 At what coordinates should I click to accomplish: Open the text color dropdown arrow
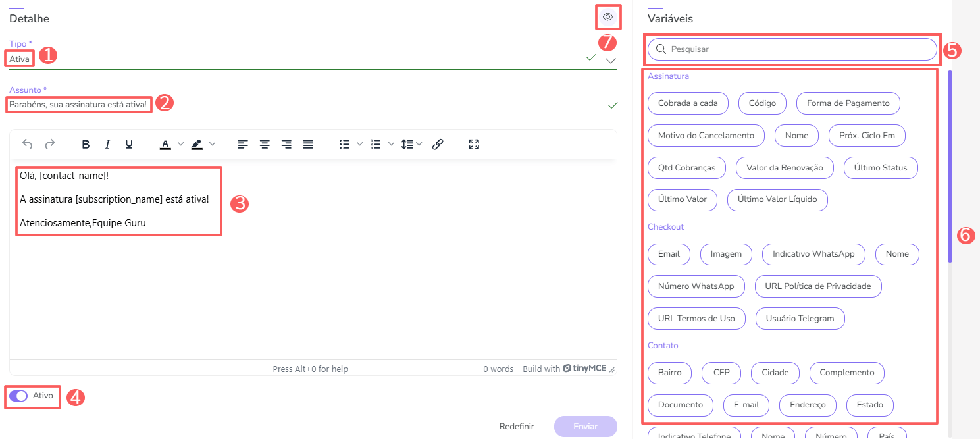pos(181,144)
